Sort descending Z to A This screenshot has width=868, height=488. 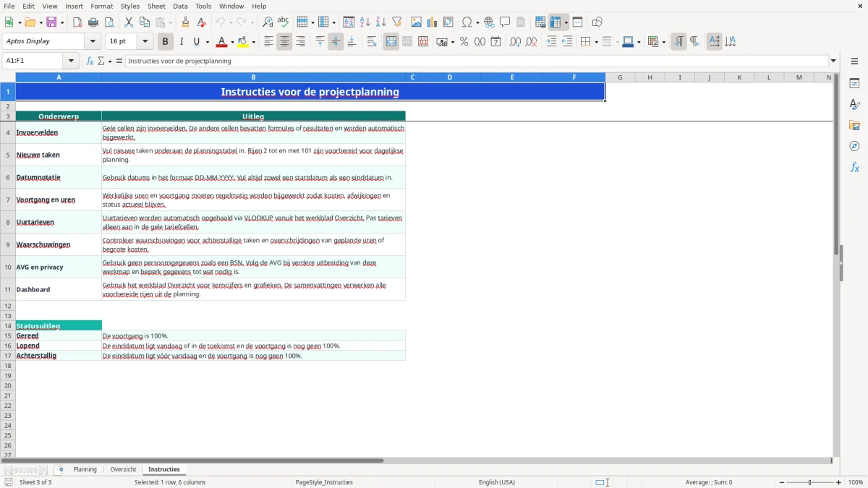(381, 22)
